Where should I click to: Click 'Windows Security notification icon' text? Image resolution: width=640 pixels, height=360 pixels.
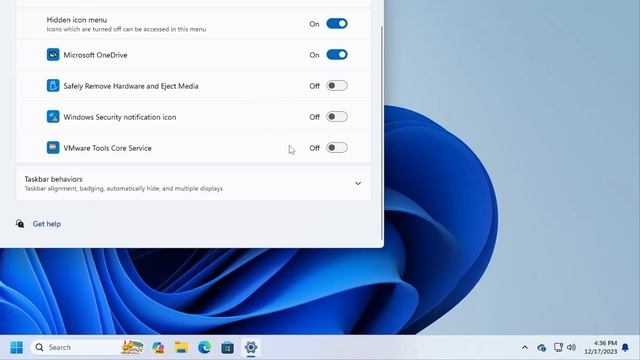pyautogui.click(x=120, y=117)
